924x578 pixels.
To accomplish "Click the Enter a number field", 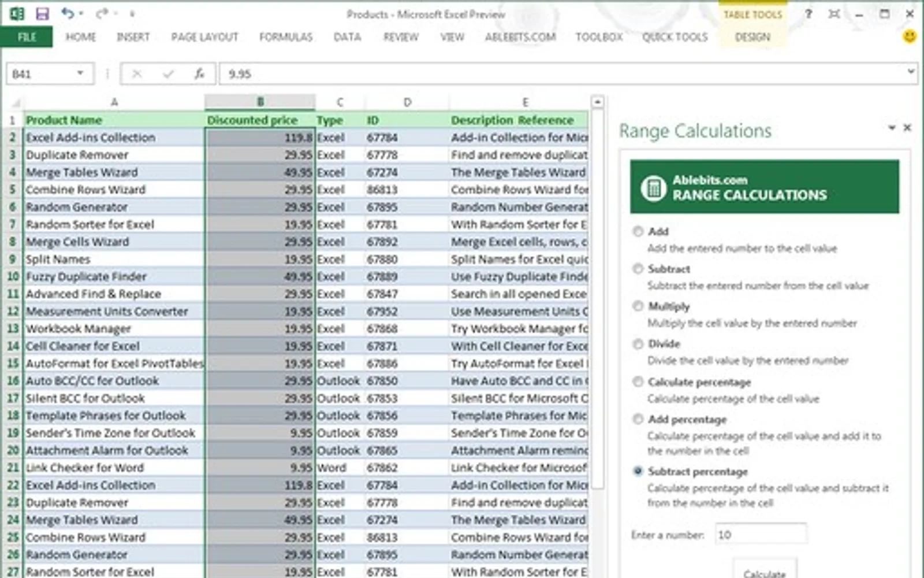I will [x=761, y=534].
